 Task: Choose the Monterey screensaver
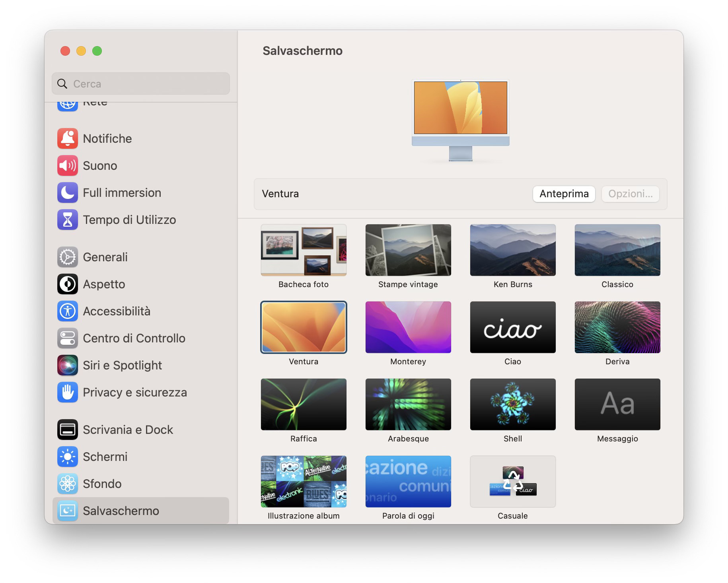pyautogui.click(x=408, y=327)
